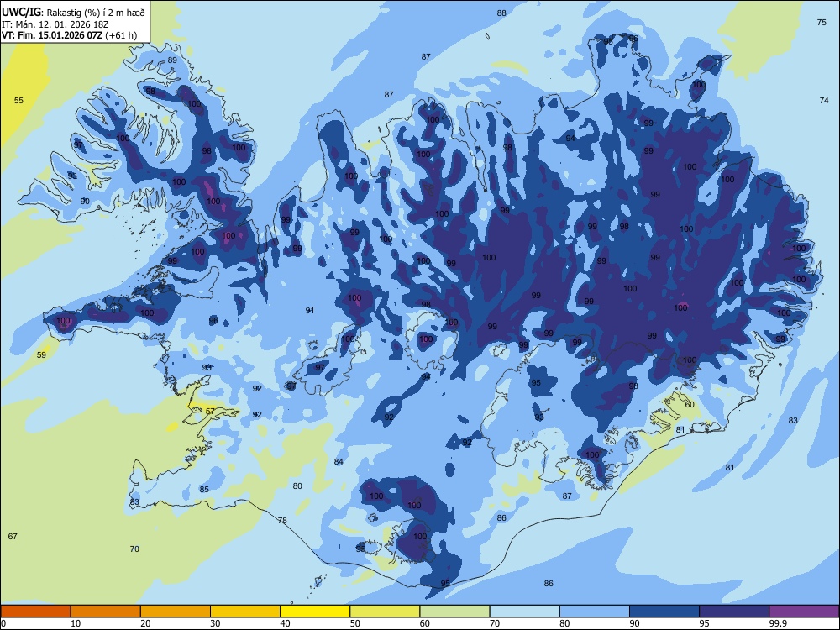
Task: Click the map value '91'
Action: (310, 310)
